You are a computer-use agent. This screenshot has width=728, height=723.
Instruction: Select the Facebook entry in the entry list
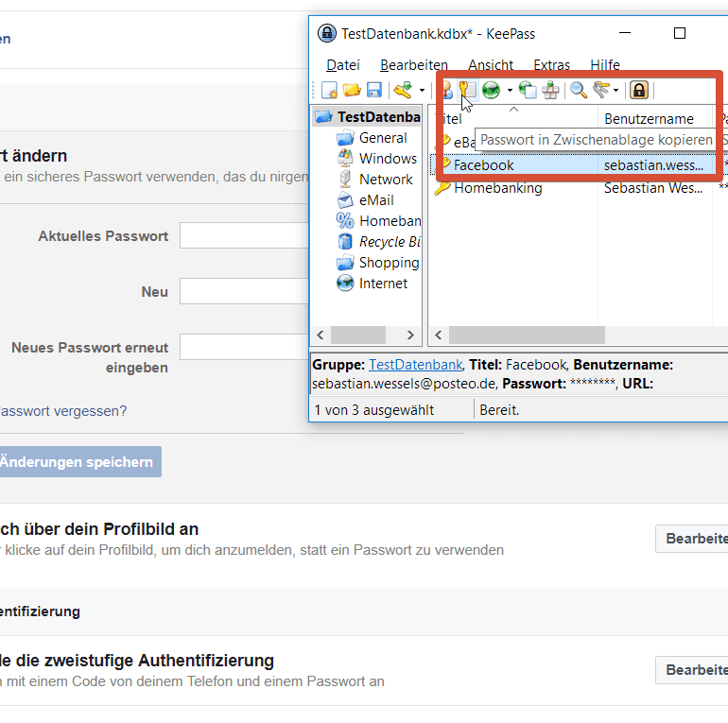click(x=483, y=165)
